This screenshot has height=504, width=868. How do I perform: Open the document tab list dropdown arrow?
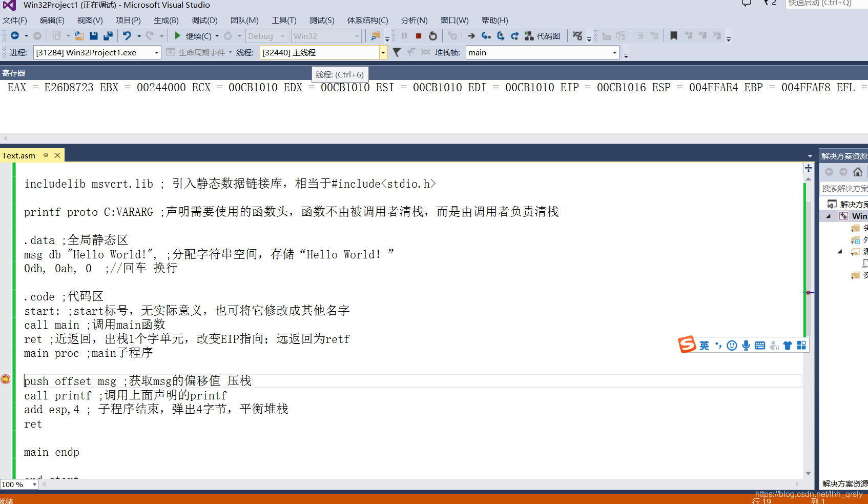810,156
